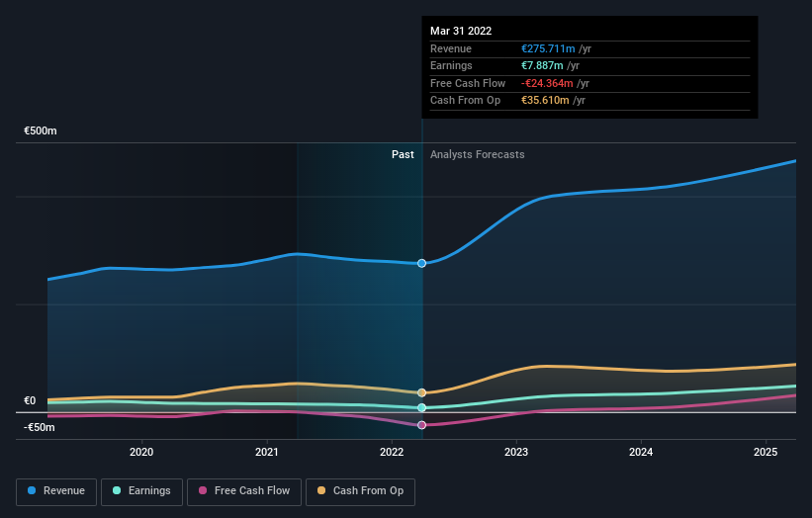Screen dimensions: 812x518
Task: Click the €0 y-axis label
Action: (x=30, y=401)
